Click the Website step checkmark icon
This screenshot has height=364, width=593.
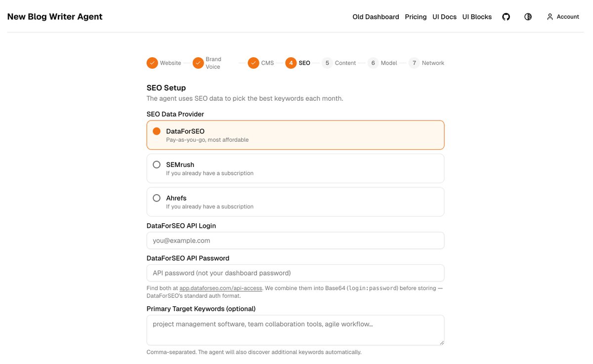tap(152, 63)
